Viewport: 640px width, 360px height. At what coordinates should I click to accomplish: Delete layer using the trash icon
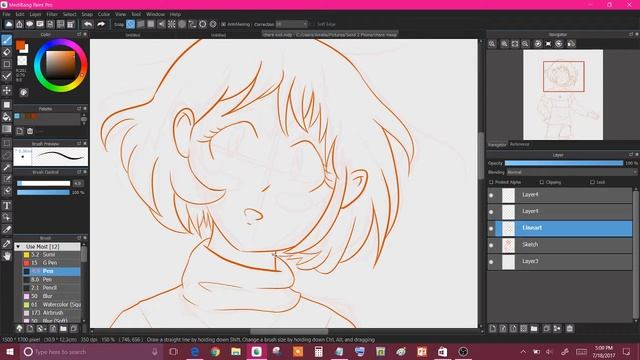pos(570,329)
